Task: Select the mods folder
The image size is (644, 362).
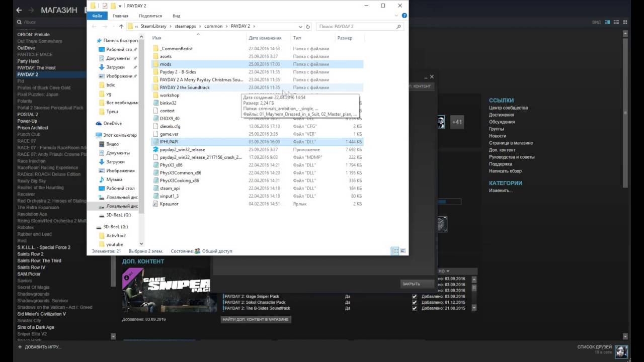Action: click(x=257, y=64)
